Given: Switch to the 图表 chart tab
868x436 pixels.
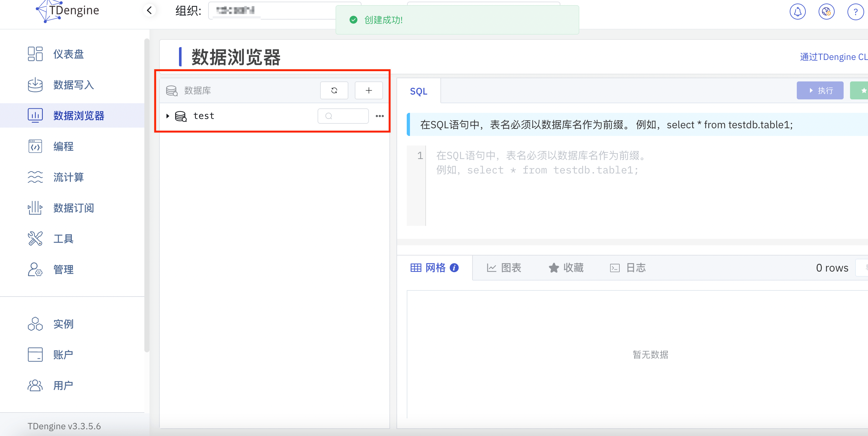Looking at the screenshot, I should [x=504, y=268].
